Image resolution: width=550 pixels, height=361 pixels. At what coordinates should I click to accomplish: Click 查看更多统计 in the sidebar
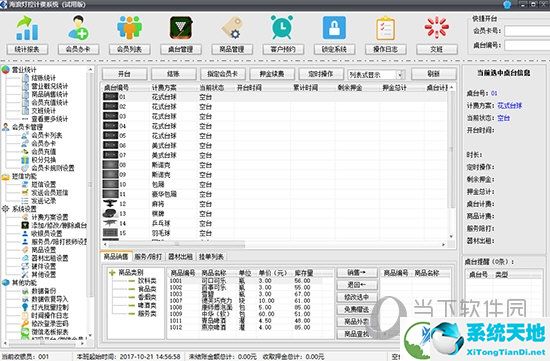pyautogui.click(x=49, y=119)
